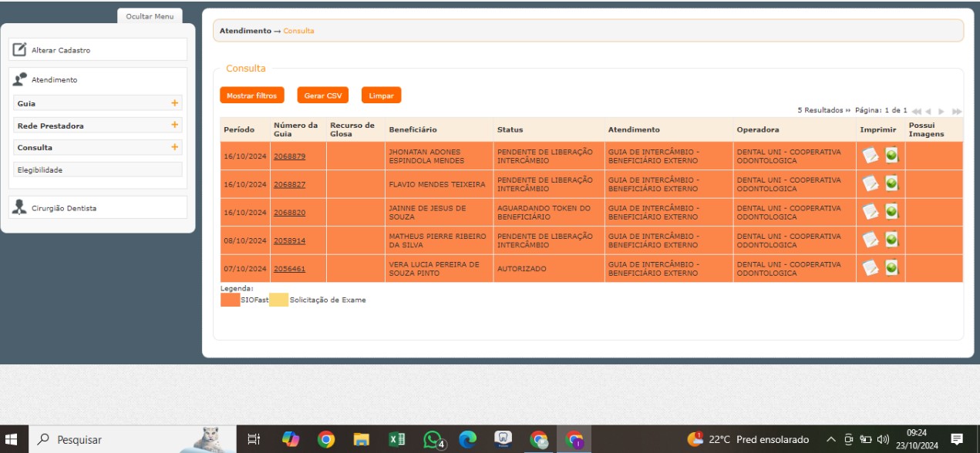Screen dimensions: 980x453
Task: Click the print document icon for guia 2058914
Action: [x=870, y=240]
